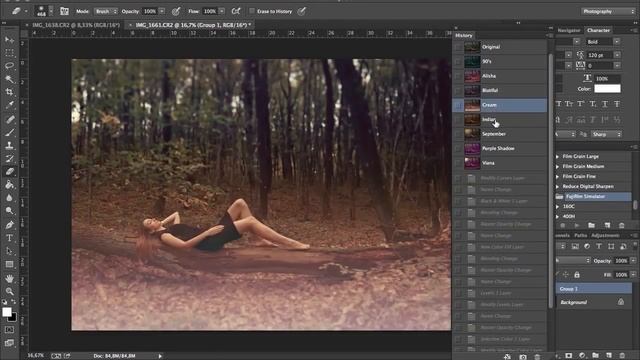Select the Paint Bucket tool

(x=9, y=184)
